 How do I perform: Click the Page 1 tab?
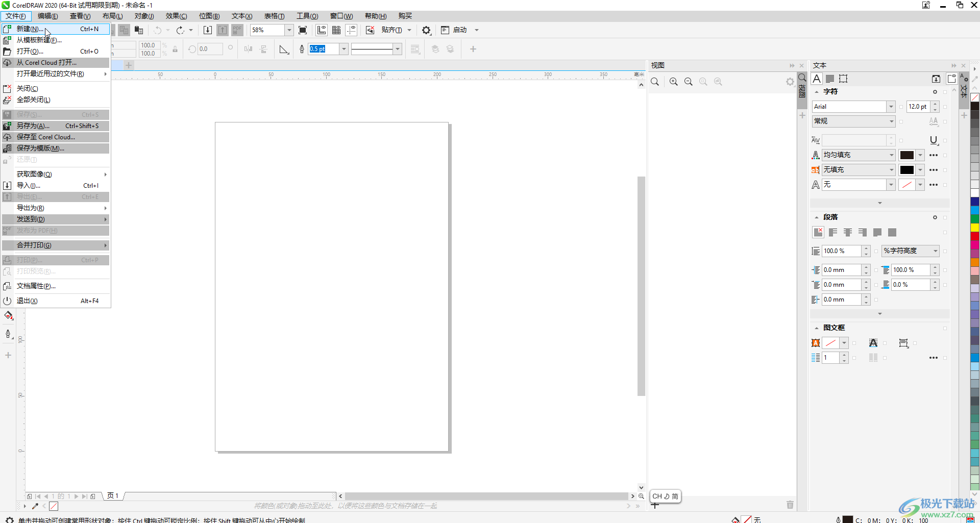pyautogui.click(x=113, y=496)
